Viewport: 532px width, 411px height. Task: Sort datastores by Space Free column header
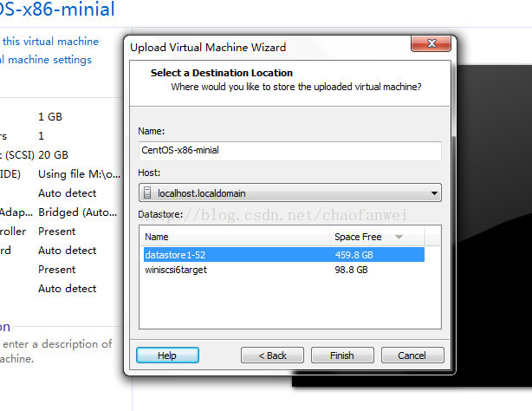tap(377, 237)
